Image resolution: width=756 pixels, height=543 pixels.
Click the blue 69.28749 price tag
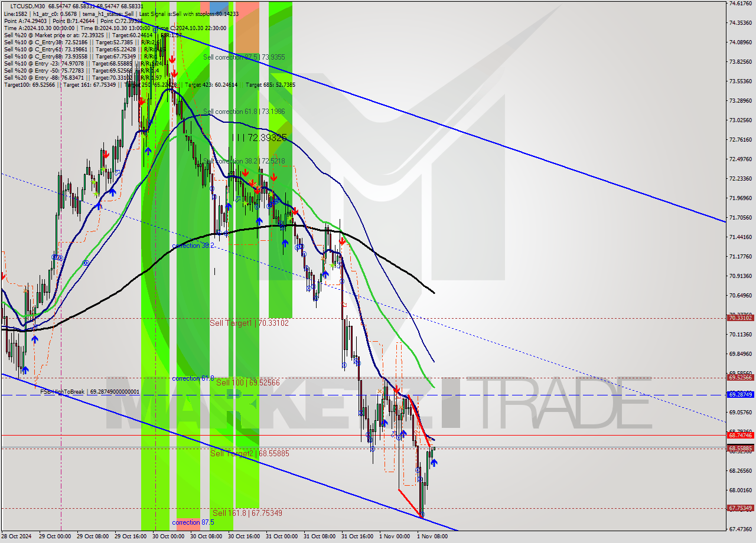[741, 394]
